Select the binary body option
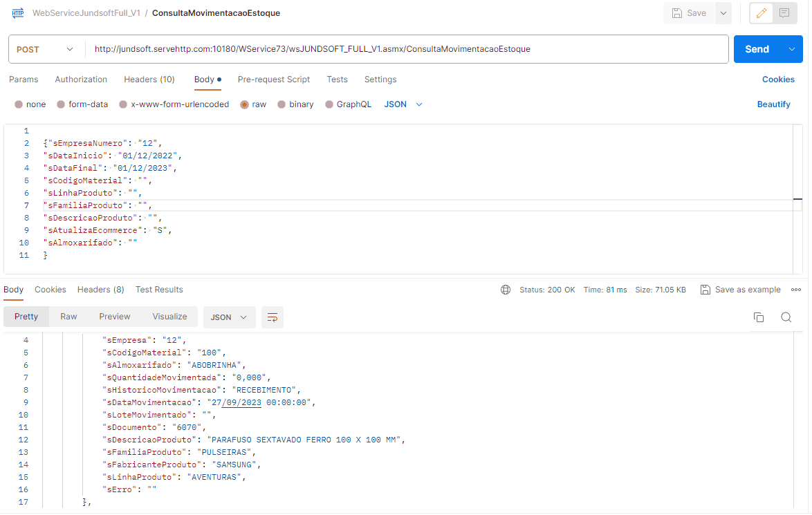The width and height of the screenshot is (812, 515). (282, 104)
